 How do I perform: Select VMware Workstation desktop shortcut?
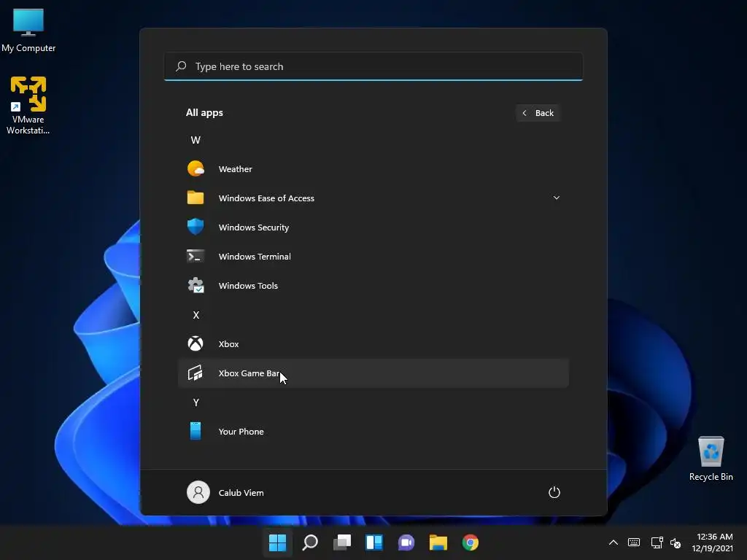(28, 105)
